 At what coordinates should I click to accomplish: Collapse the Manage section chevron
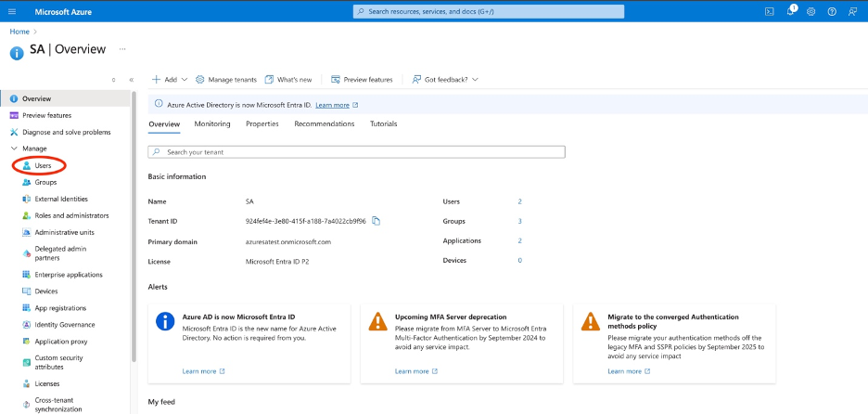tap(15, 149)
